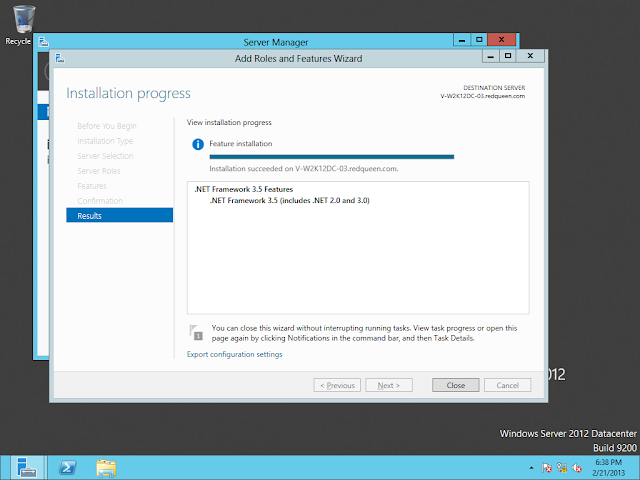The width and height of the screenshot is (640, 480).
Task: Click '.NET Framework 3.5 (includes .NET 2.0 and 3.0)' row
Action: click(x=289, y=200)
